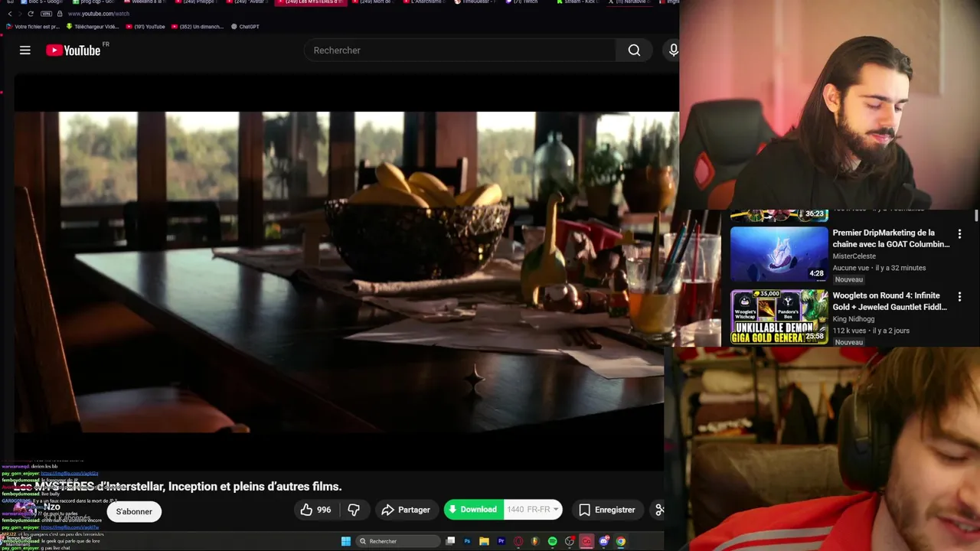The image size is (980, 551).
Task: Select the active Les MYSTERES browser tab
Action: click(311, 2)
